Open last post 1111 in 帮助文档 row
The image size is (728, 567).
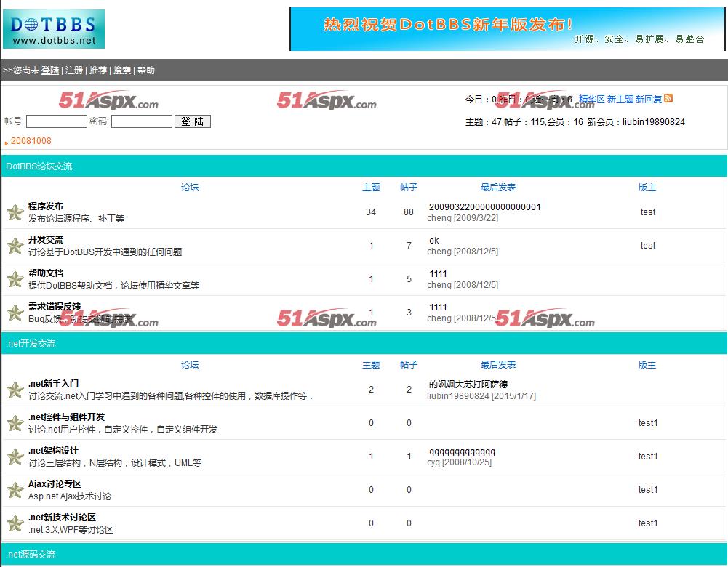pos(438,274)
